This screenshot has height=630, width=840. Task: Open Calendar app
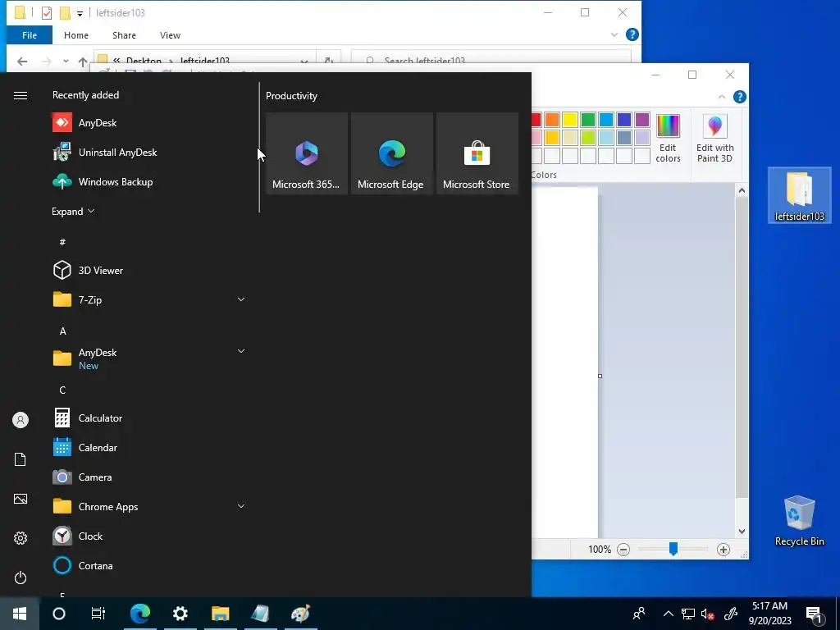[x=150, y=447]
